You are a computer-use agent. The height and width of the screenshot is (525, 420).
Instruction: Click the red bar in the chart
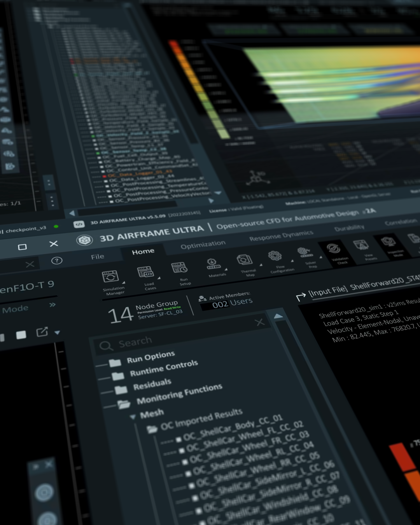[402, 457]
